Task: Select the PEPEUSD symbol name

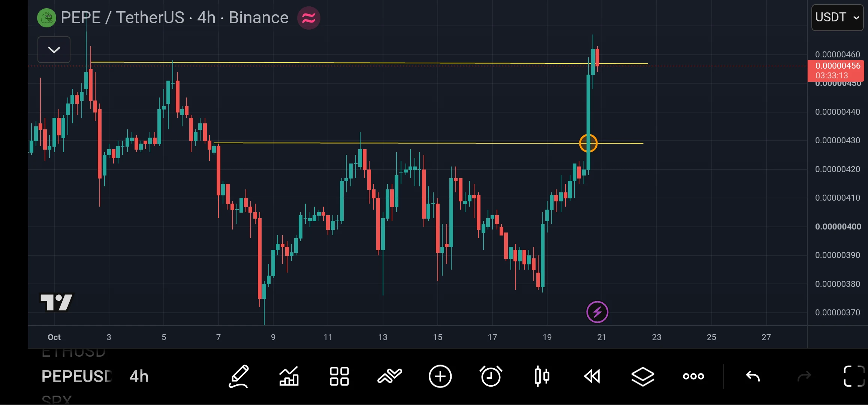Action: click(x=77, y=376)
